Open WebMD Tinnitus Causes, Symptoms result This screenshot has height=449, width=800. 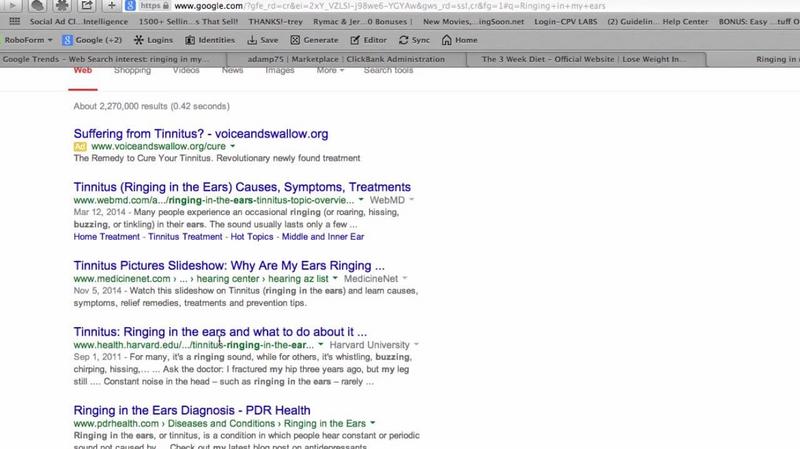(x=242, y=187)
